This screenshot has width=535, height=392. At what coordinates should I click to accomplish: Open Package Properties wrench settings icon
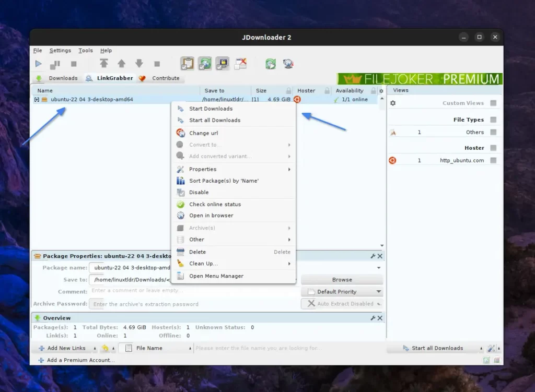(x=373, y=256)
